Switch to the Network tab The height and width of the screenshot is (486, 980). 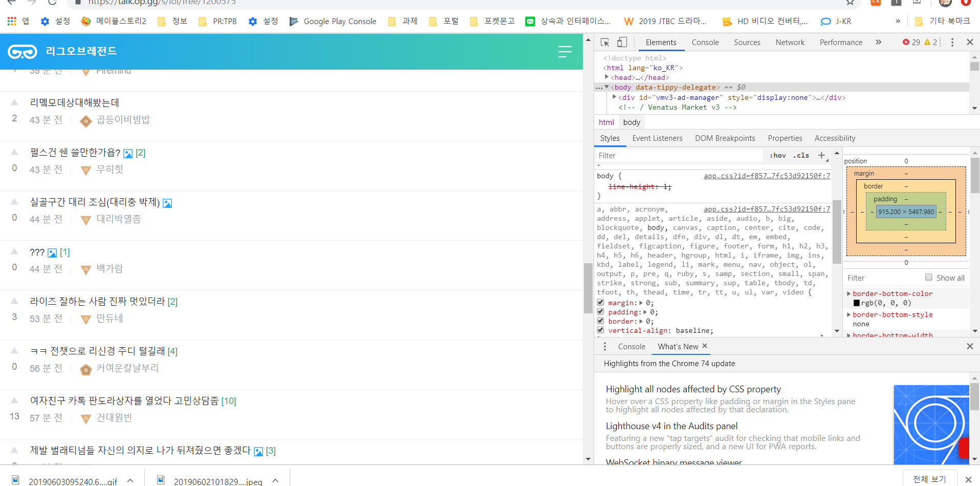pyautogui.click(x=790, y=43)
